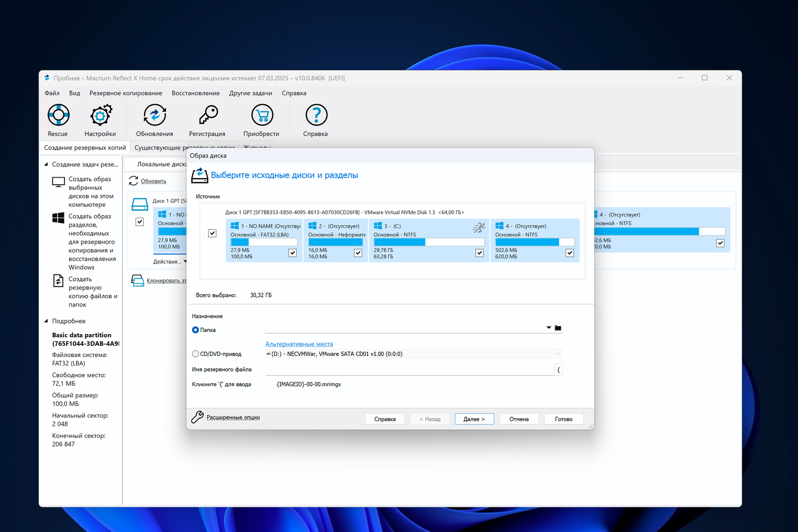Image resolution: width=798 pixels, height=532 pixels.
Task: Click the Справка button in the dialog
Action: point(385,419)
